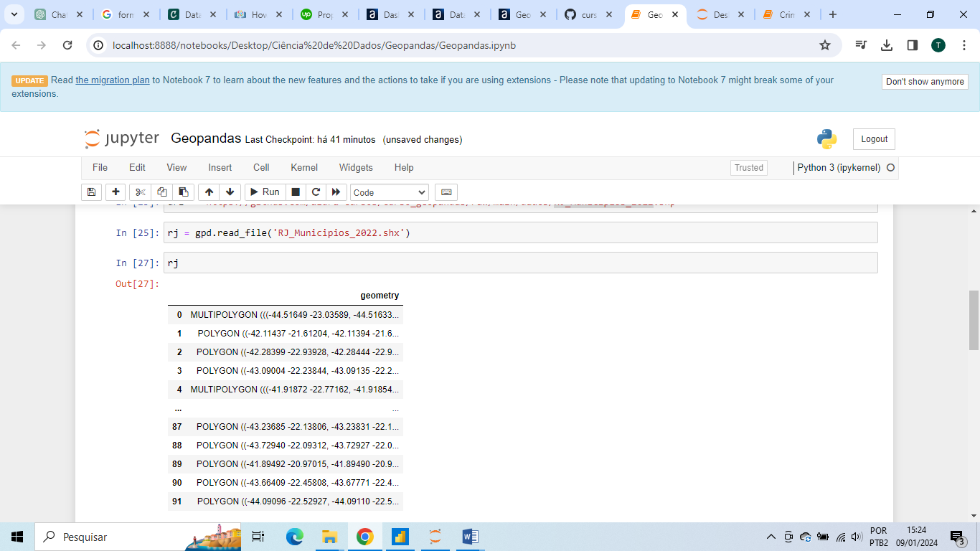Click geometry cell of row 0
This screenshot has height=551, width=980.
(295, 315)
